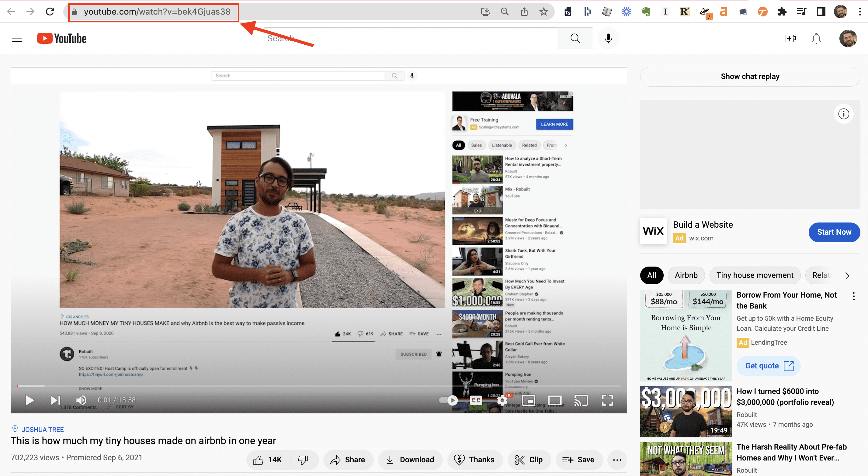Click Get quote on LendingTree ad
The image size is (868, 476).
pos(769,366)
